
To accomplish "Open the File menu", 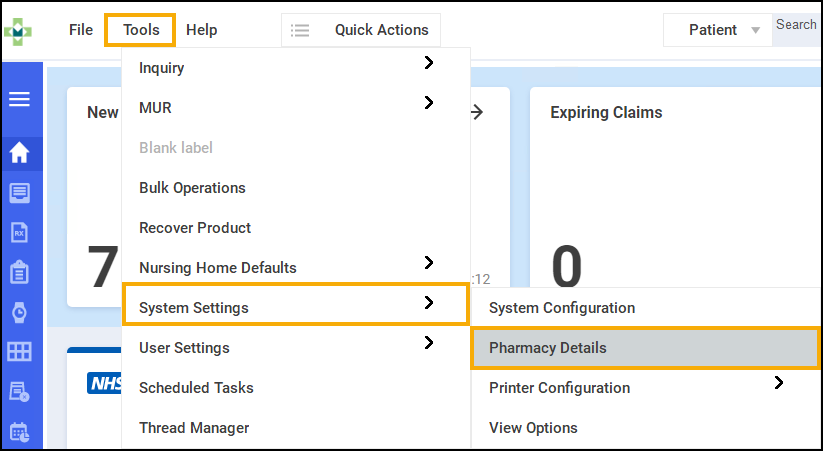I will 81,30.
